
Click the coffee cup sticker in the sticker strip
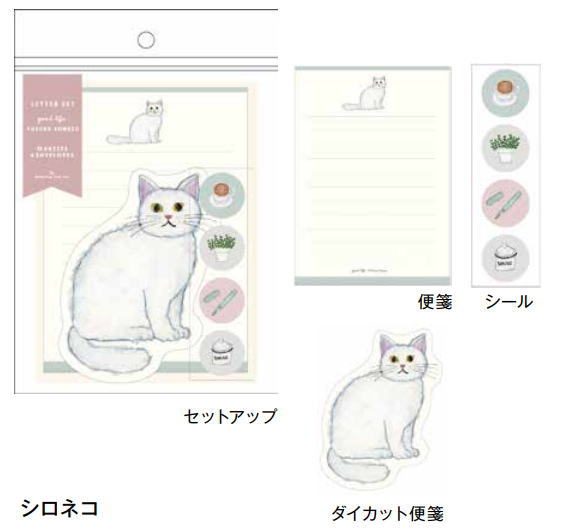pyautogui.click(x=505, y=92)
